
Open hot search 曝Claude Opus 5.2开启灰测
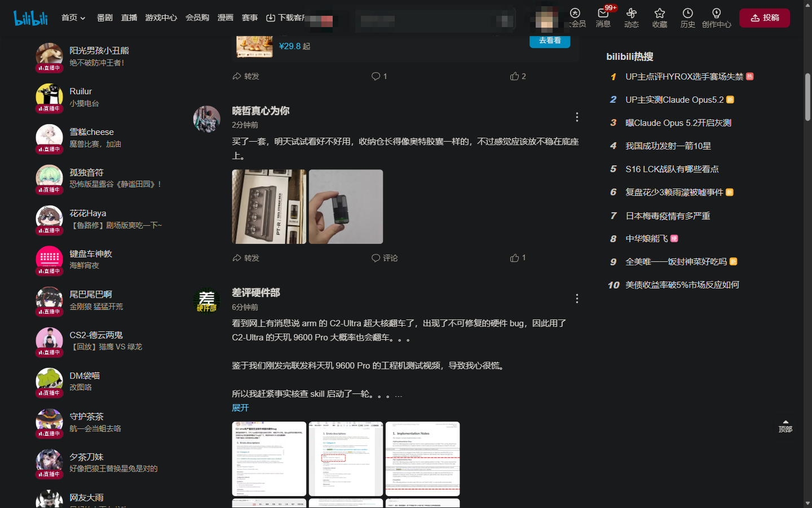click(x=678, y=123)
